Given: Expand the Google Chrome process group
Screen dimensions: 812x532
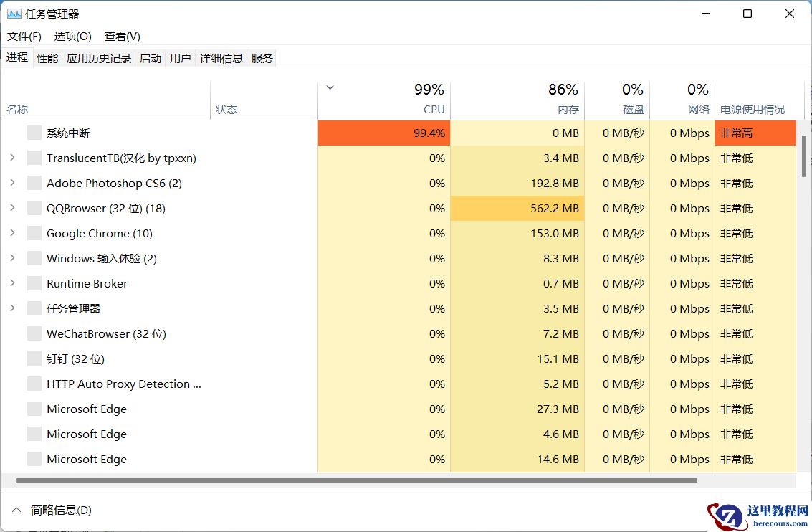Looking at the screenshot, I should point(13,233).
